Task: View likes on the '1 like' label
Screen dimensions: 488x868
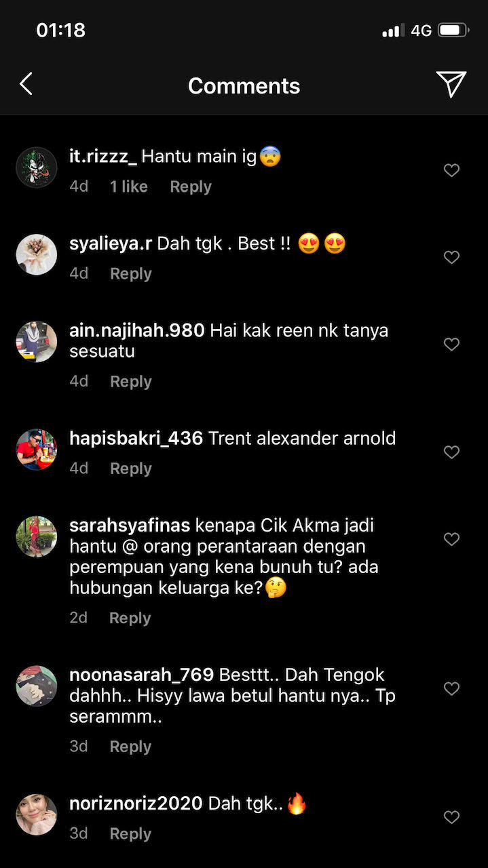Action: pos(129,186)
